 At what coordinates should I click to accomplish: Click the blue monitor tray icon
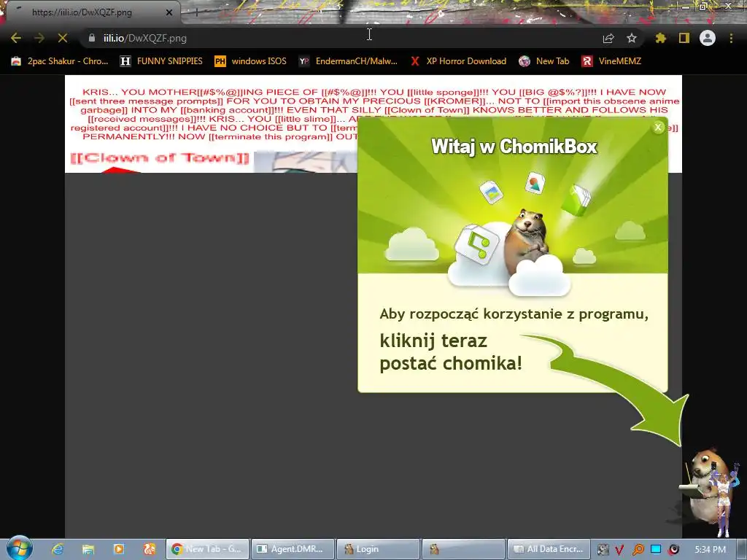click(x=656, y=550)
